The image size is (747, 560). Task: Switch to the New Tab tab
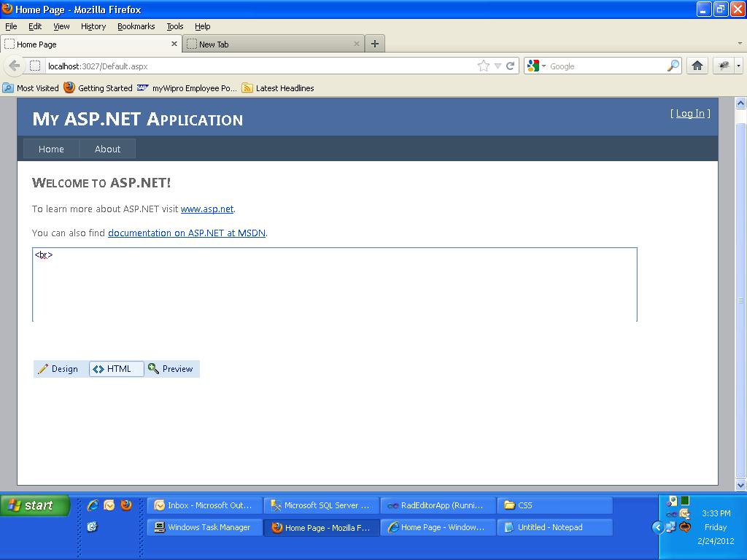(274, 44)
